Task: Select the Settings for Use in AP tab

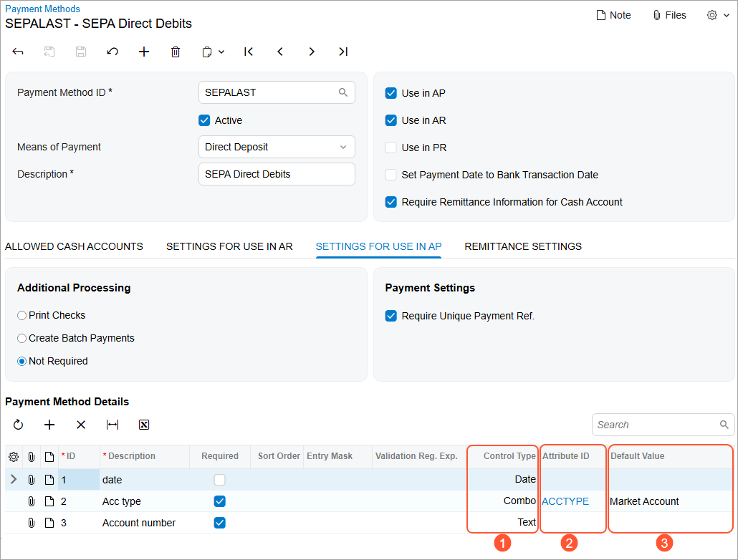Action: coord(378,246)
